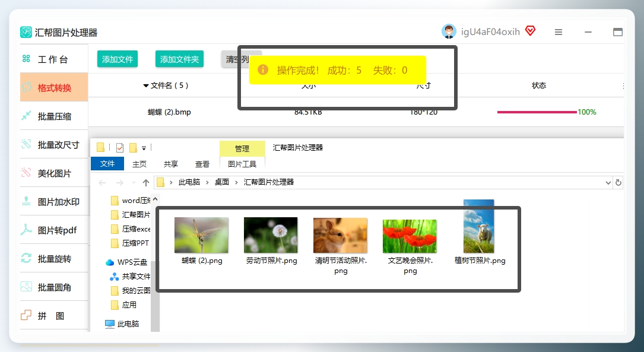Click the 100% status text
Viewport: 644px width, 352px height.
pyautogui.click(x=587, y=112)
